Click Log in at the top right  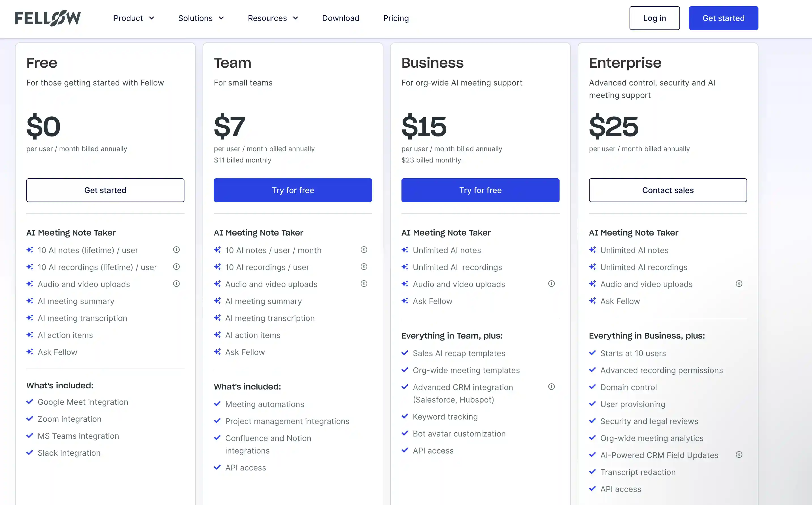[654, 18]
